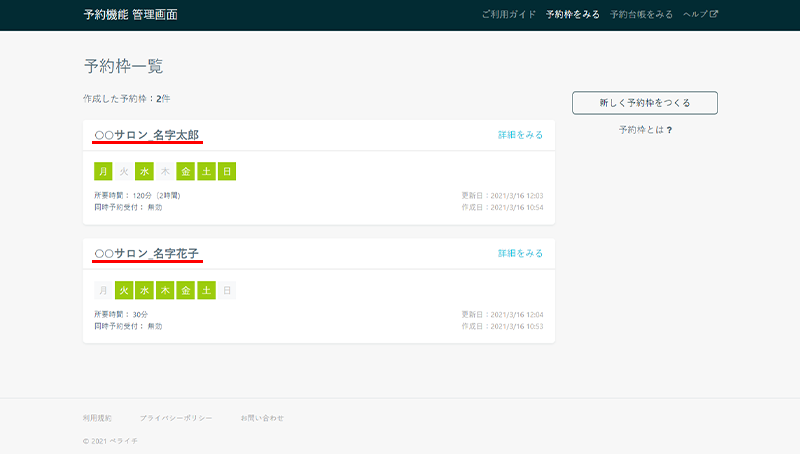Open the ヘルプ external link
This screenshot has height=454, width=800.
coord(700,15)
